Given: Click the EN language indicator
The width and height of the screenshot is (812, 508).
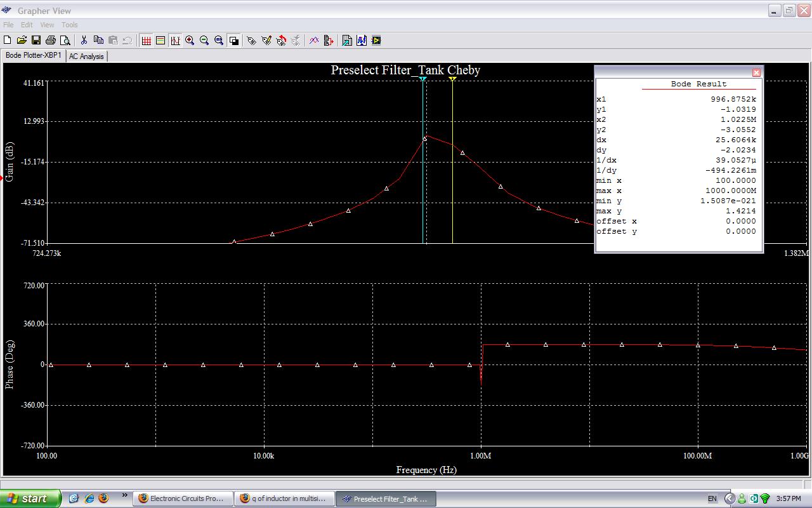Looking at the screenshot, I should (x=712, y=499).
